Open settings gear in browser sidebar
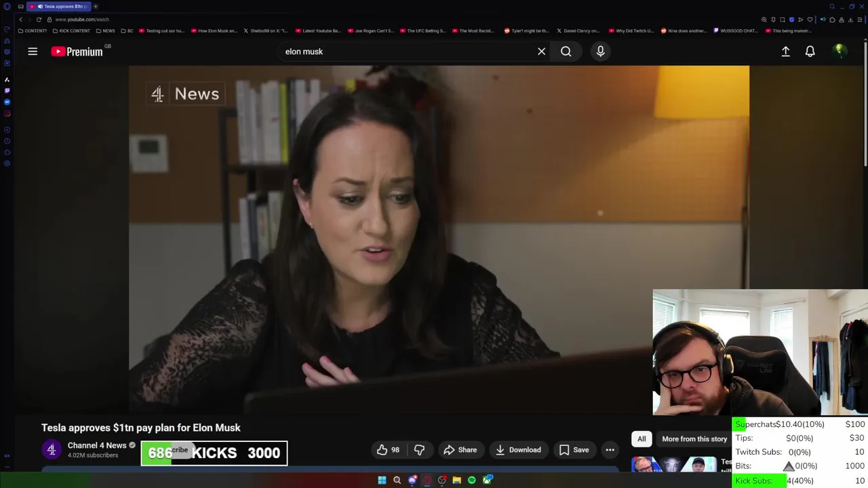 pos(7,163)
